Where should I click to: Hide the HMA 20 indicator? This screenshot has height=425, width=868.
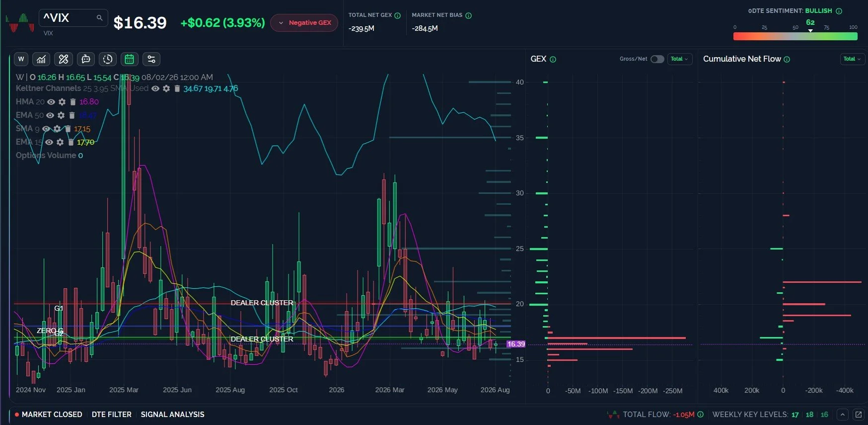[51, 102]
